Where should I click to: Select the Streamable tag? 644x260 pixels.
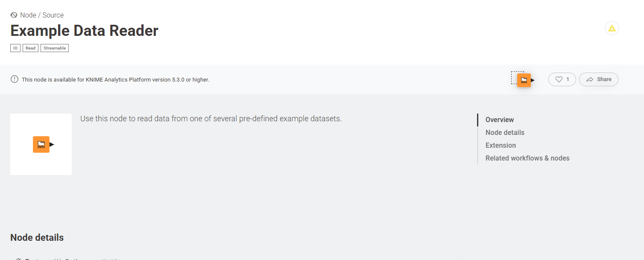pyautogui.click(x=55, y=48)
